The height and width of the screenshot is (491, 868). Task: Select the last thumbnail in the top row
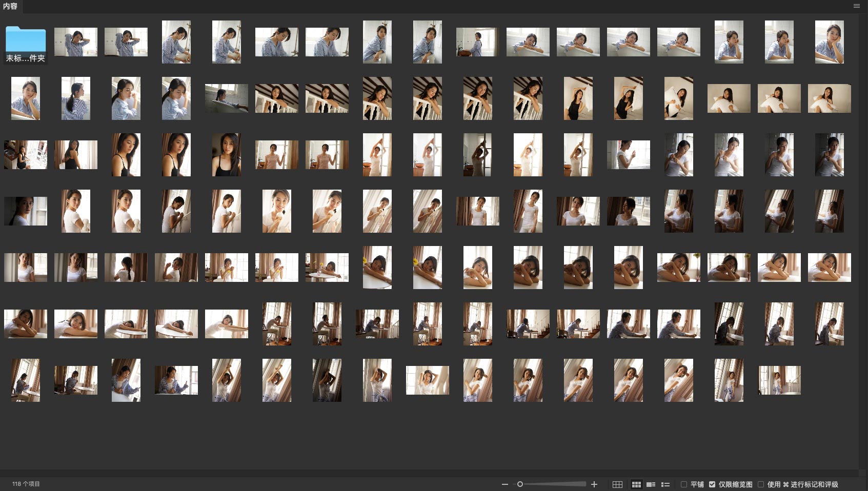click(x=830, y=42)
